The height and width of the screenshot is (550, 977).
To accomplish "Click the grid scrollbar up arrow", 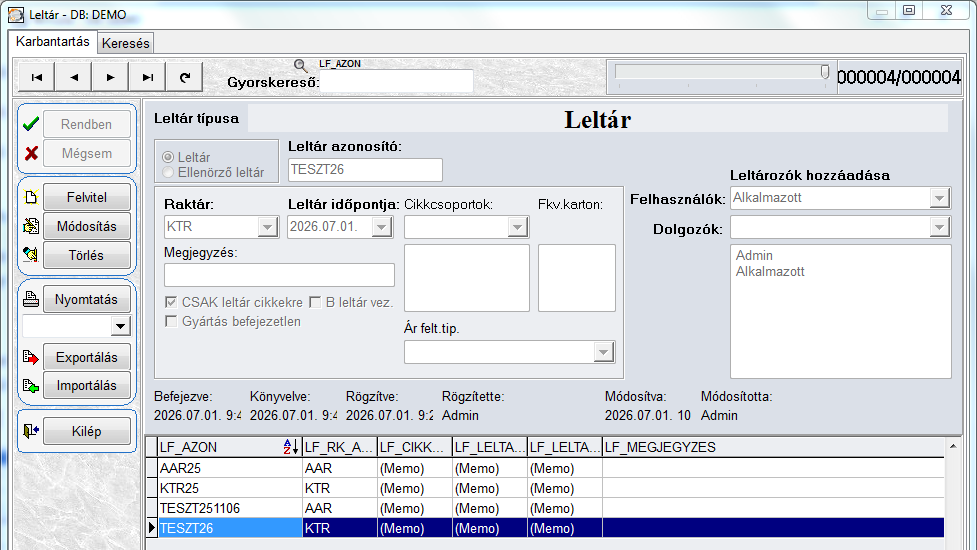I will tap(953, 446).
